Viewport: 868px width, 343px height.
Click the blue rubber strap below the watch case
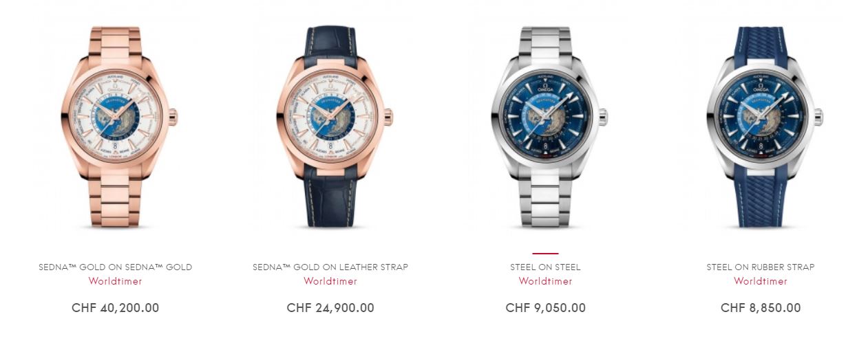coord(761,197)
